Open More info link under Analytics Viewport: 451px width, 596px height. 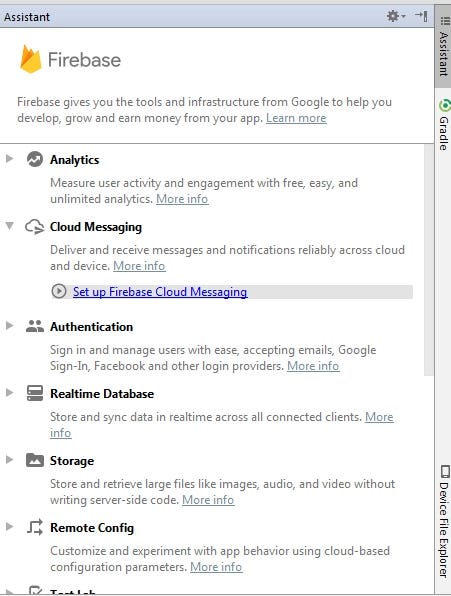(182, 199)
